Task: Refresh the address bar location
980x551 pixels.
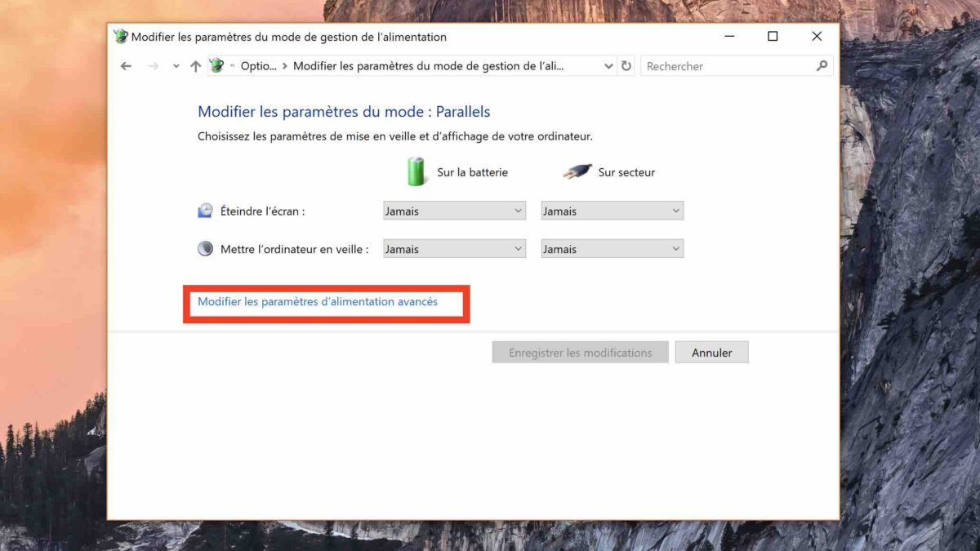Action: pos(626,66)
